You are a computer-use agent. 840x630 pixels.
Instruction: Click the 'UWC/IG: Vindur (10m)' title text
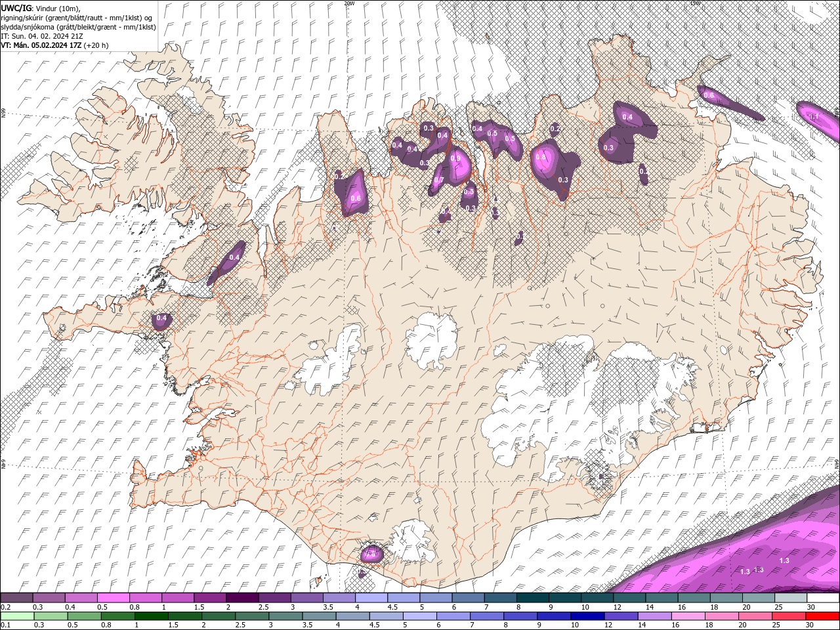40,8
